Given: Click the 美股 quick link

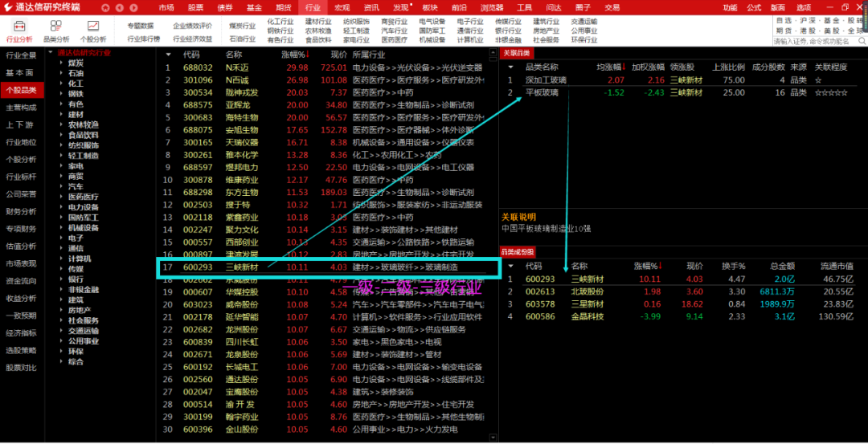Looking at the screenshot, I should click(x=831, y=31).
